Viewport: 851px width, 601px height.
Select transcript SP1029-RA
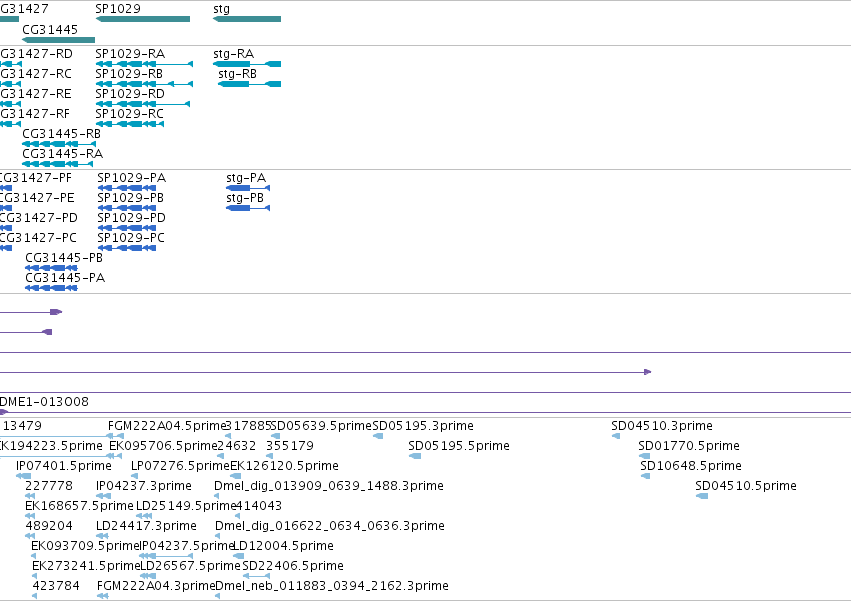point(144,64)
